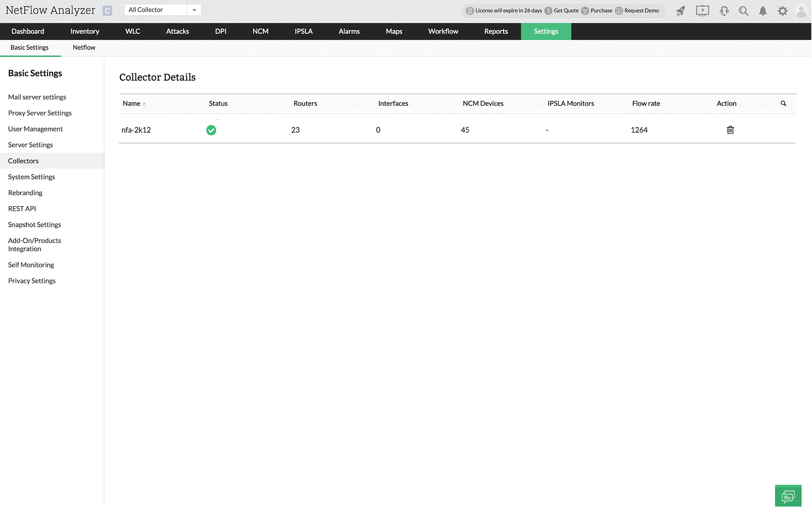Open the Reports tab
The width and height of the screenshot is (812, 507).
(x=496, y=32)
